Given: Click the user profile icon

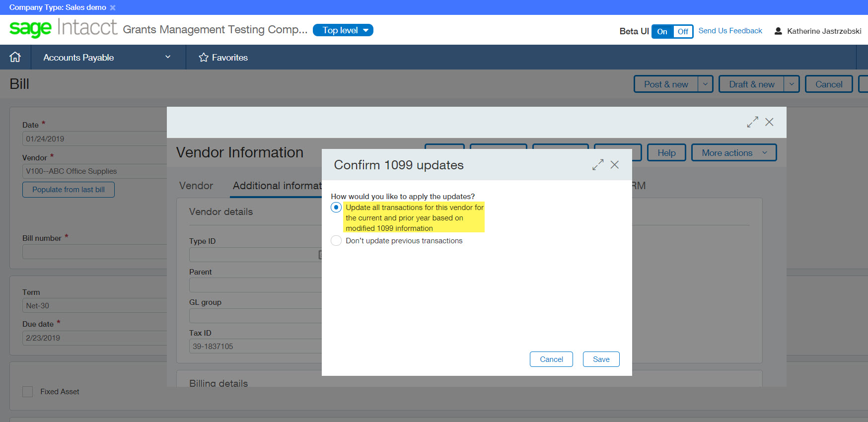Looking at the screenshot, I should point(778,31).
